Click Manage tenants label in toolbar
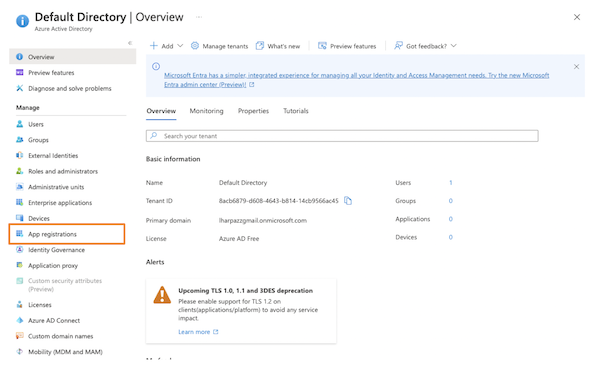The width and height of the screenshot is (600, 370). [x=225, y=46]
